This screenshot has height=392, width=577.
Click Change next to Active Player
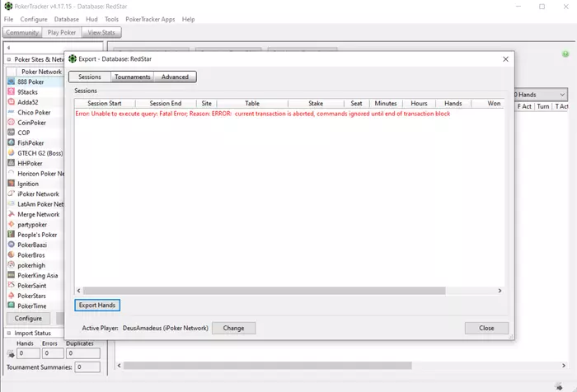(233, 328)
